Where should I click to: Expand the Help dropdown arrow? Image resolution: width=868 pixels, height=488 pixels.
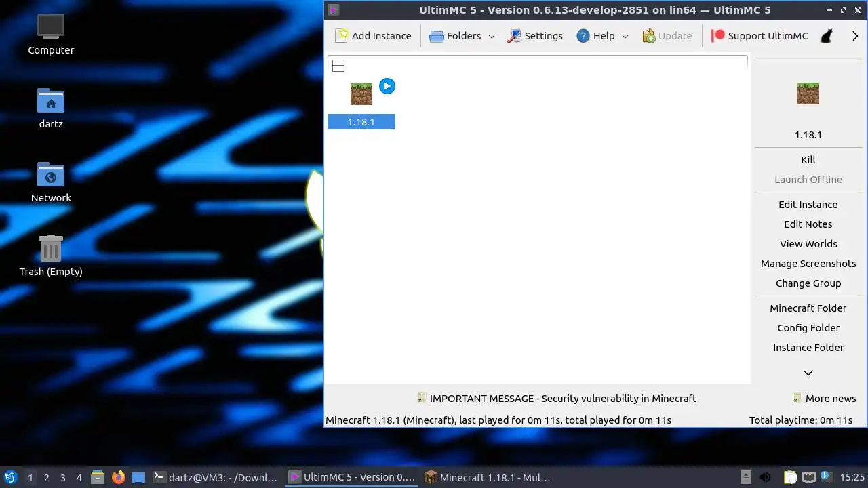click(625, 36)
